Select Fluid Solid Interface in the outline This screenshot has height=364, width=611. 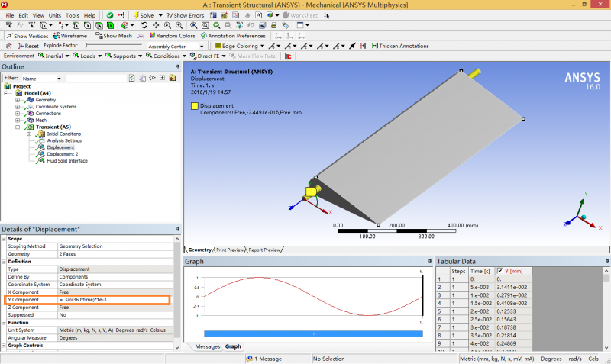click(66, 161)
